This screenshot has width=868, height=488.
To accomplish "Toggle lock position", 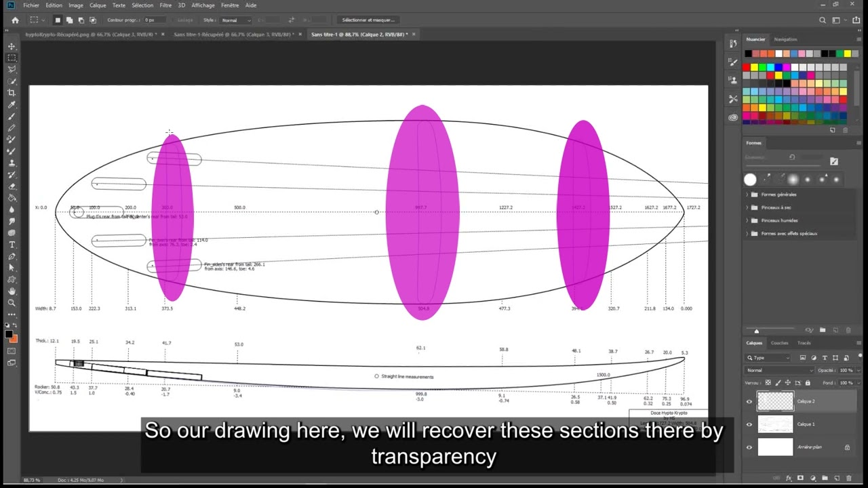I will [787, 383].
